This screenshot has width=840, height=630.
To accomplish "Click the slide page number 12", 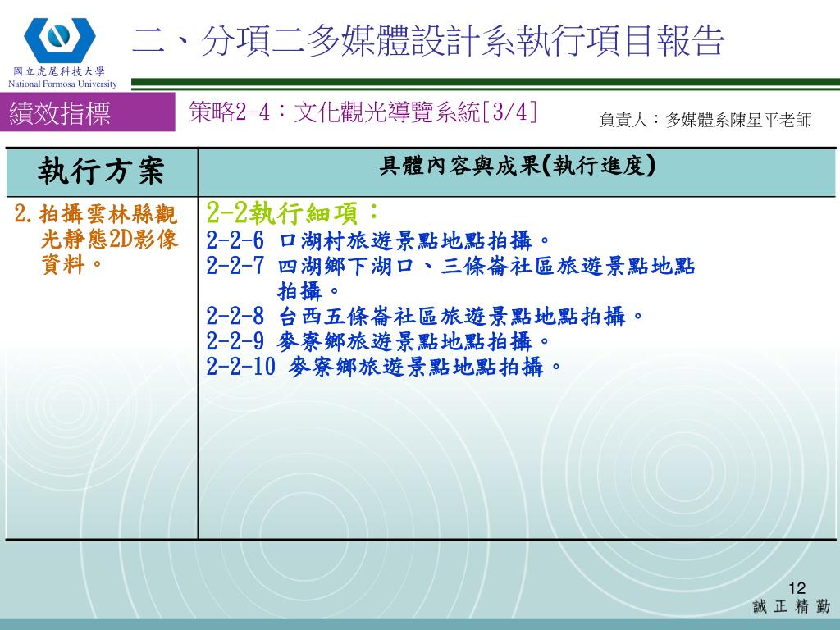I will (x=797, y=588).
